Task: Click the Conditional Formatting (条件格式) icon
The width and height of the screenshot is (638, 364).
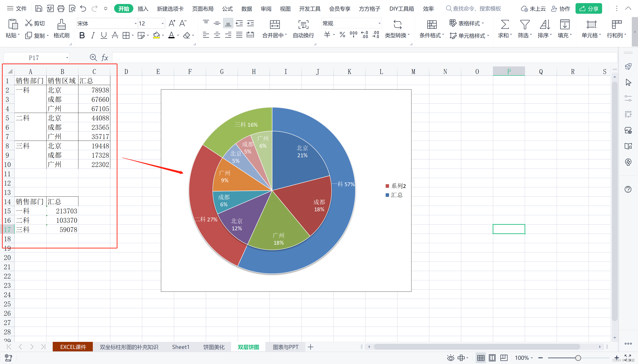Action: click(x=432, y=25)
